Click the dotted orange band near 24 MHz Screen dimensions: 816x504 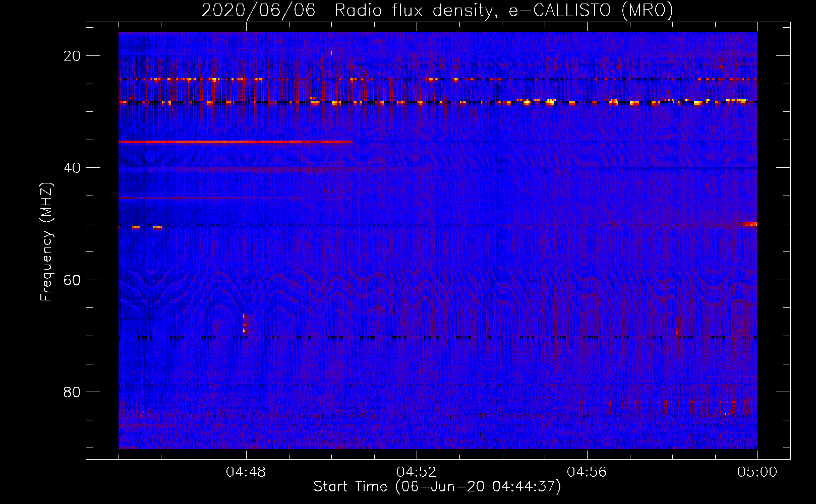point(438,80)
